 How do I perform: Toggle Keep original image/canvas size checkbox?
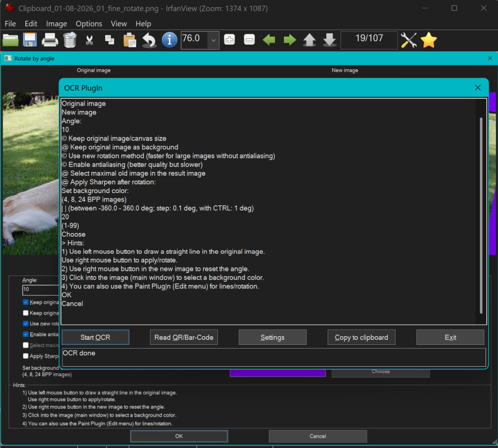[26, 302]
